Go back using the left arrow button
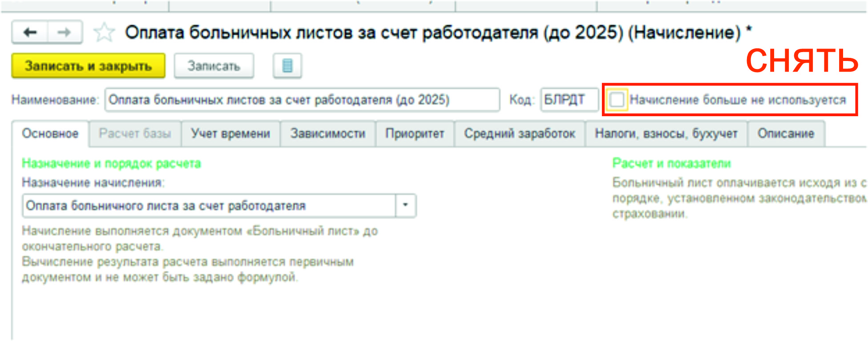Screen dimensions: 868x341 tap(30, 32)
